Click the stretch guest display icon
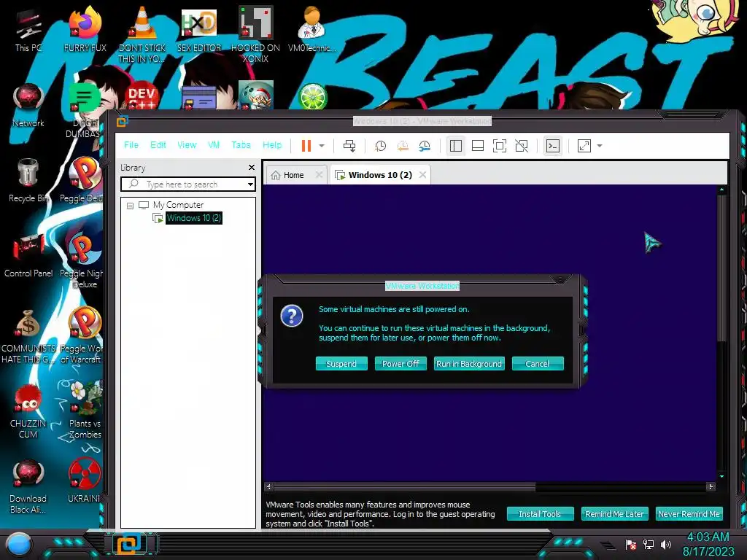747x560 pixels. (584, 146)
